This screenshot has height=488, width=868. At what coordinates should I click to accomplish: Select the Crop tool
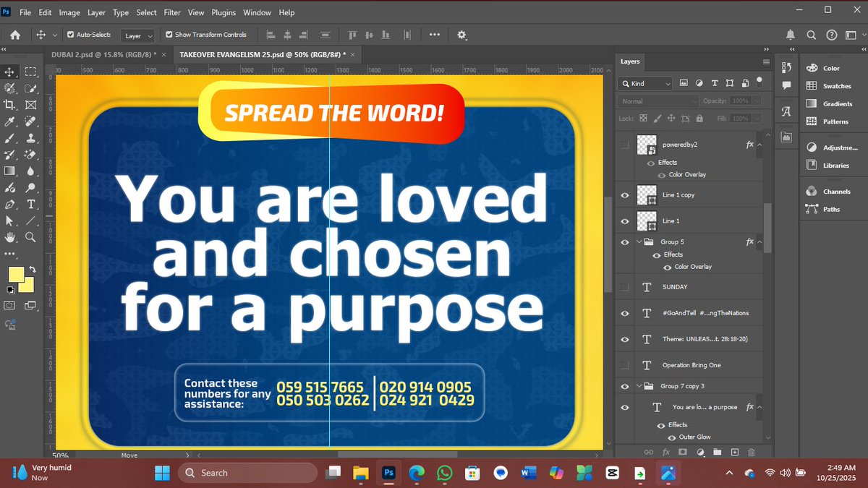tap(10, 105)
